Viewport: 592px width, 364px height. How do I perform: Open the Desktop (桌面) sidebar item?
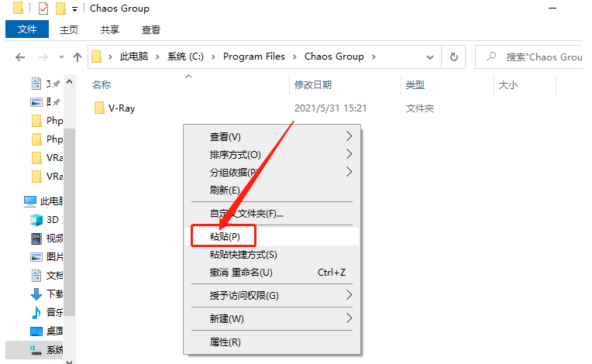[x=46, y=331]
